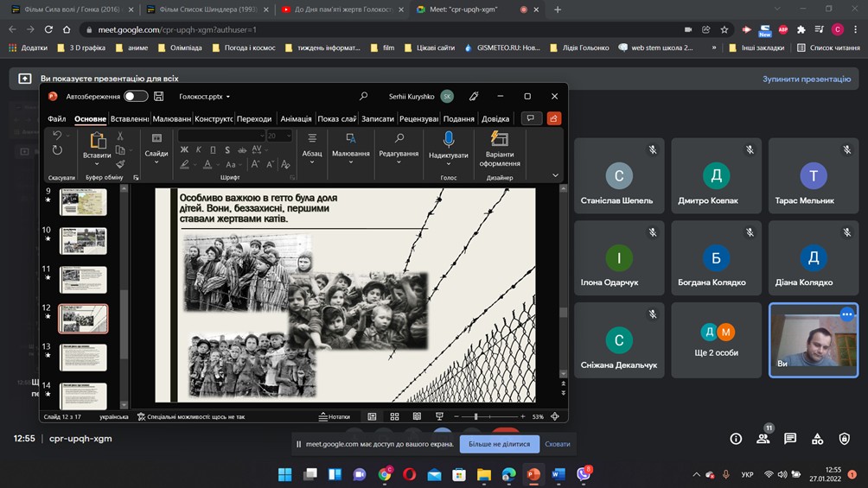Screen dimensions: 868x488
Task: Toggle underline П formatting
Action: pyautogui.click(x=214, y=150)
